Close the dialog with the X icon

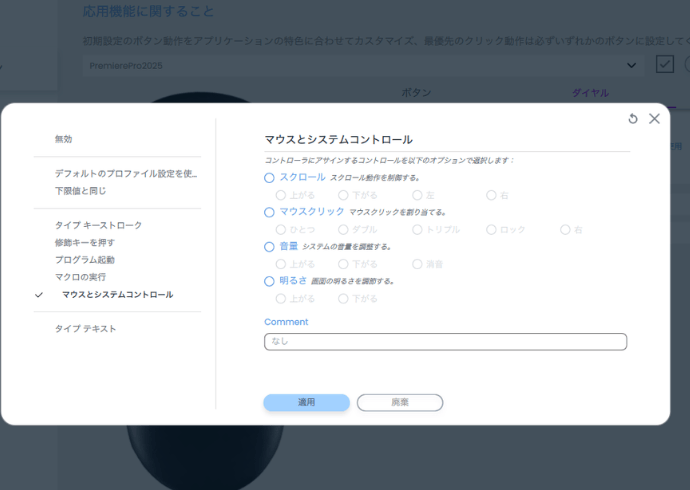[x=654, y=118]
